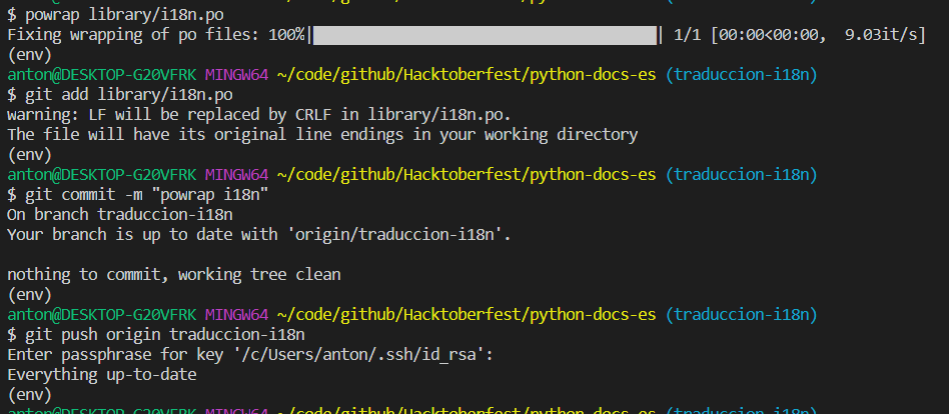Viewport: 949px width, 414px height.
Task: Click the '[00:00<00:00,' elapsed time text
Action: click(769, 35)
